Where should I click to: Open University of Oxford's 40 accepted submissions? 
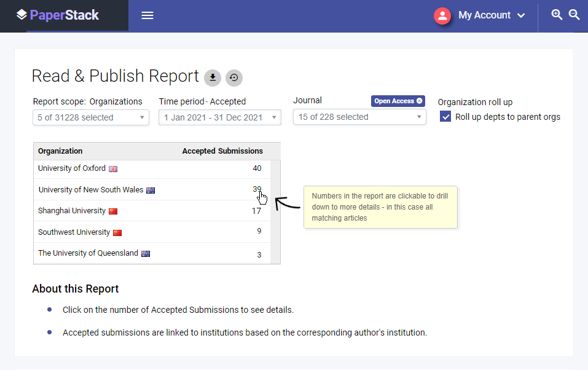click(257, 168)
